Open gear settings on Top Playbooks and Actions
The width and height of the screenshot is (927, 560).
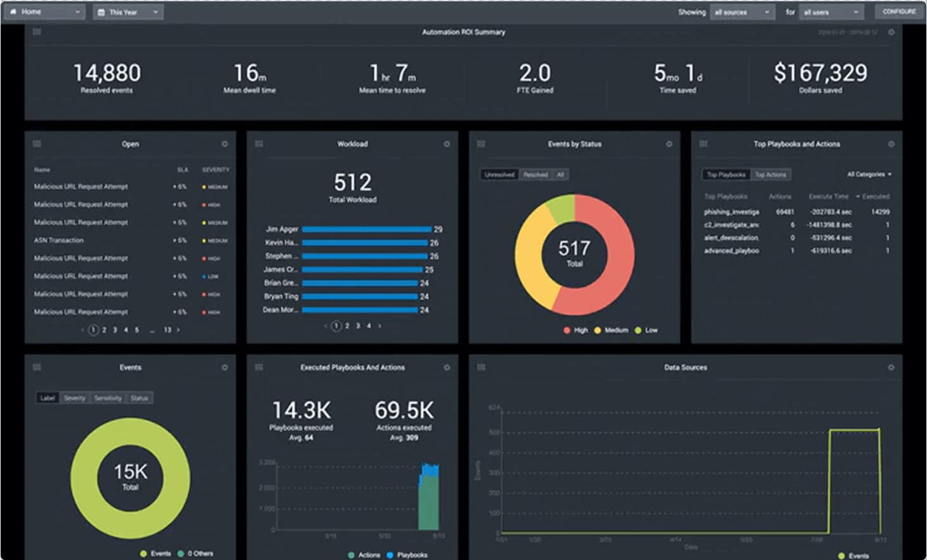pos(891,144)
